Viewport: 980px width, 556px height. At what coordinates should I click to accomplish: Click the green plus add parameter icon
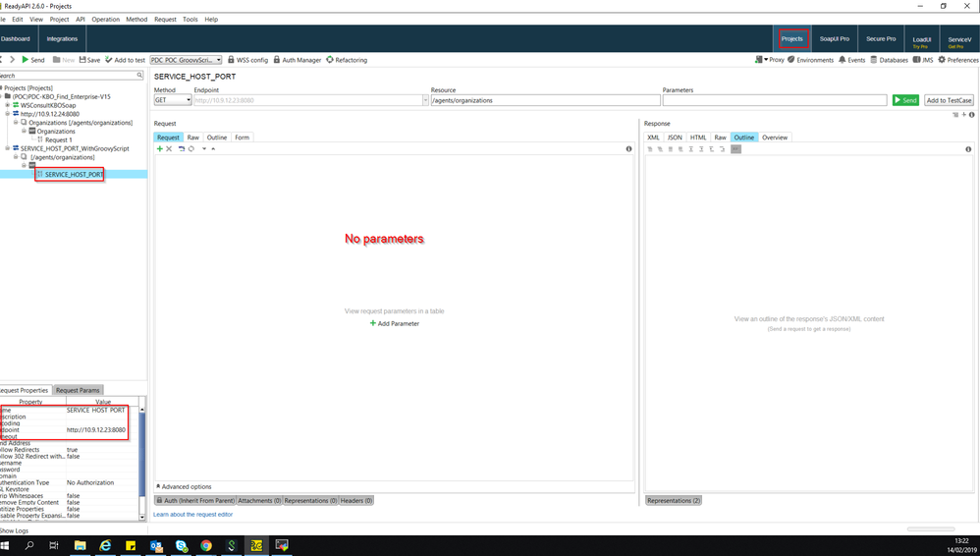pos(160,148)
